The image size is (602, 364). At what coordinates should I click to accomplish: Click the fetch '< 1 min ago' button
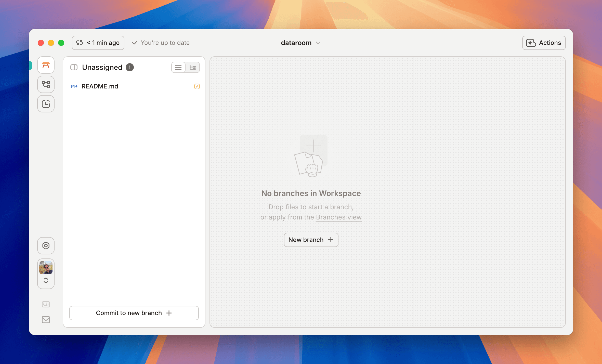tap(98, 43)
